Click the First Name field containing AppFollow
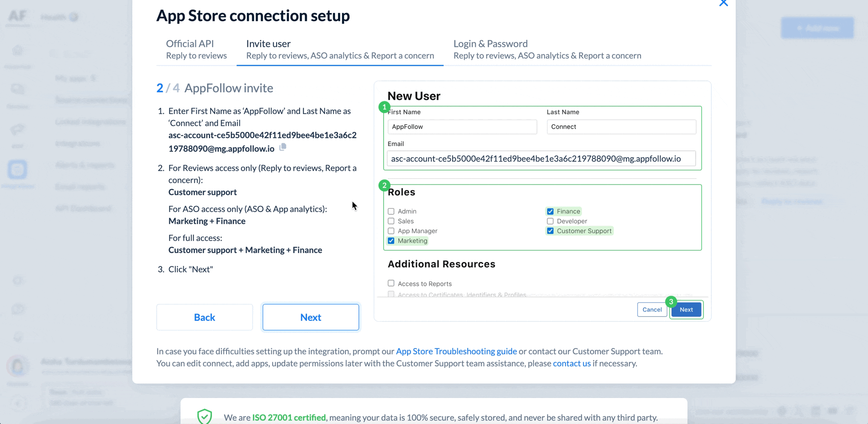868x424 pixels. 462,127
